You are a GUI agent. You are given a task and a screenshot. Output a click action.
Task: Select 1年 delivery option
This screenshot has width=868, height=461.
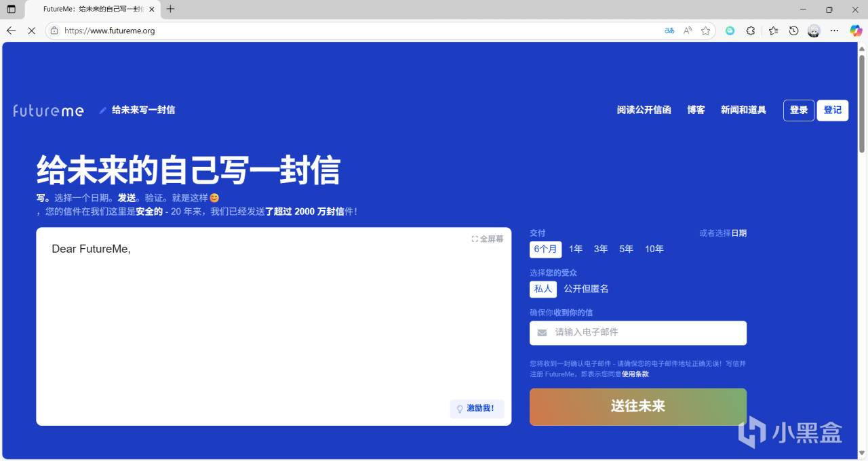[x=576, y=249]
